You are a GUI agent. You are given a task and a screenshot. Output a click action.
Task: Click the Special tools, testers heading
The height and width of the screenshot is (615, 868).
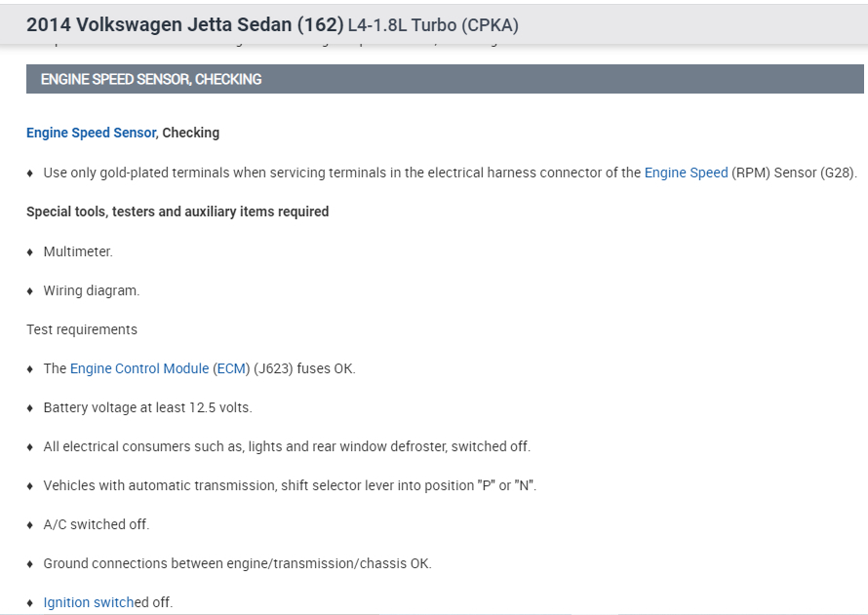178,211
